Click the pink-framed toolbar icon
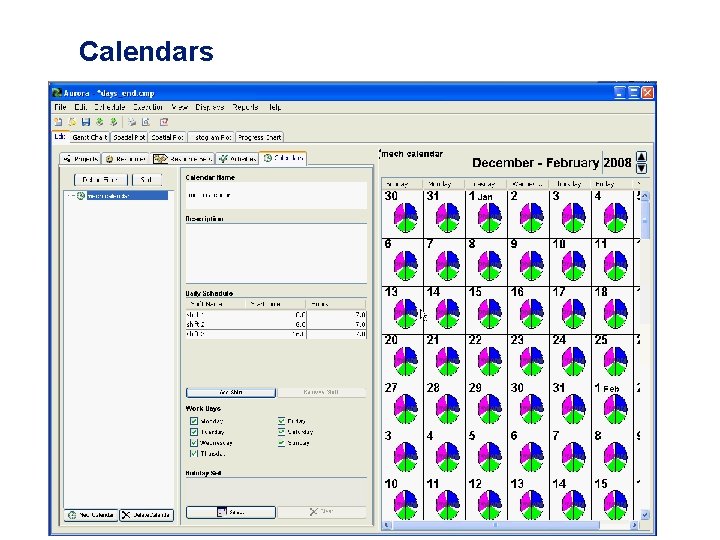The width and height of the screenshot is (720, 540). coord(164,122)
